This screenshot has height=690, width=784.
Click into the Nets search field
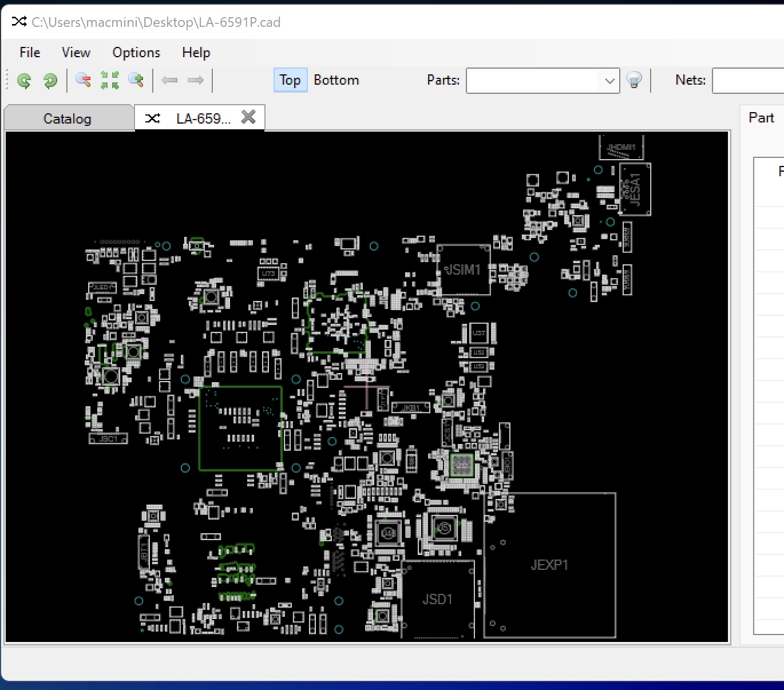coord(747,81)
